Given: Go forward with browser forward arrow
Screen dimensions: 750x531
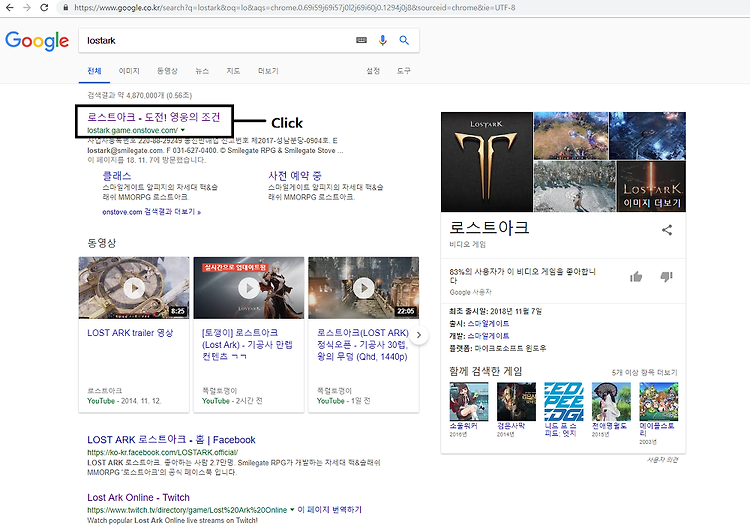Looking at the screenshot, I should point(27,8).
